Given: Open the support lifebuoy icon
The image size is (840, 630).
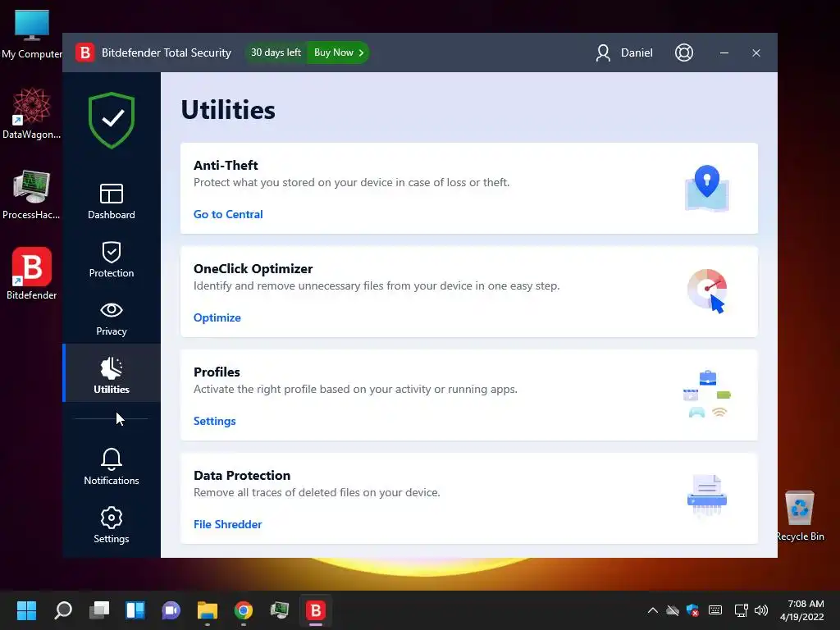Looking at the screenshot, I should (684, 52).
